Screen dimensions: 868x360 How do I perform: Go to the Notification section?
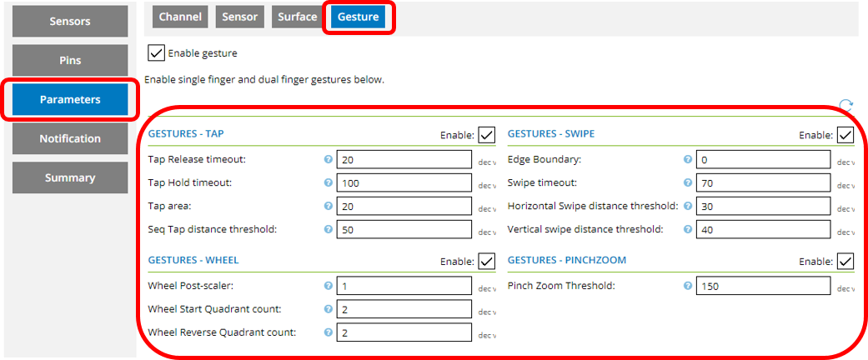70,138
